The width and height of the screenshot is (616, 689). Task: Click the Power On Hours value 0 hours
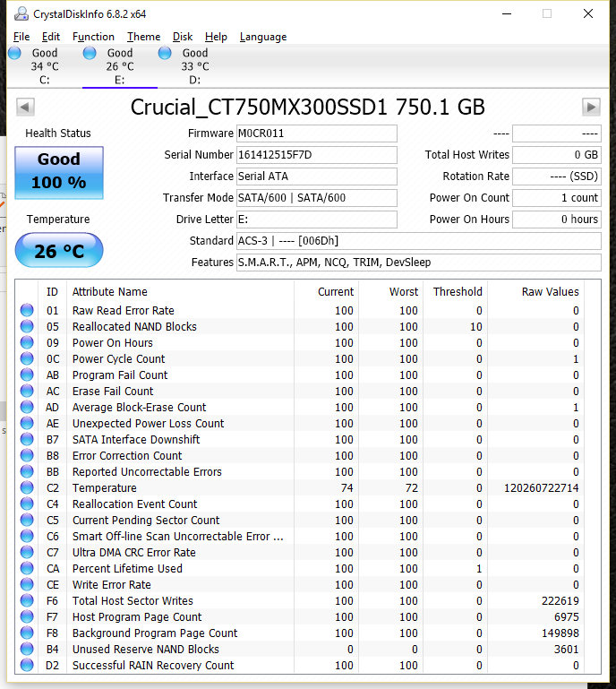557,220
